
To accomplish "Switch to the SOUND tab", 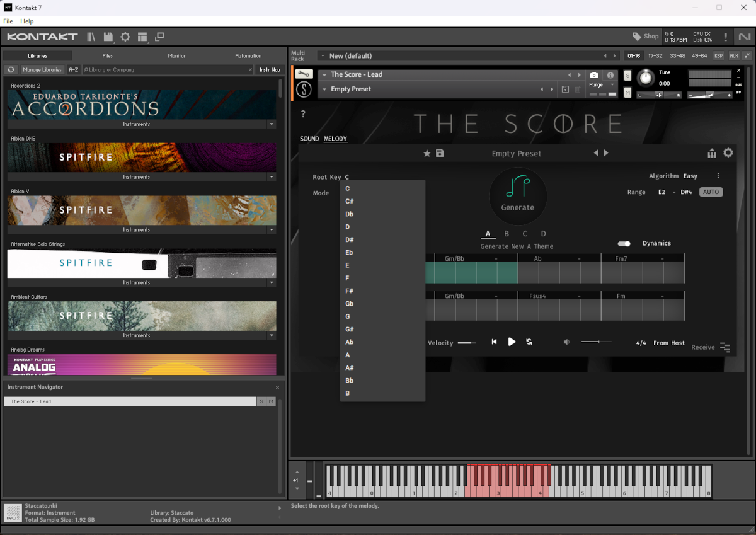I will (309, 139).
